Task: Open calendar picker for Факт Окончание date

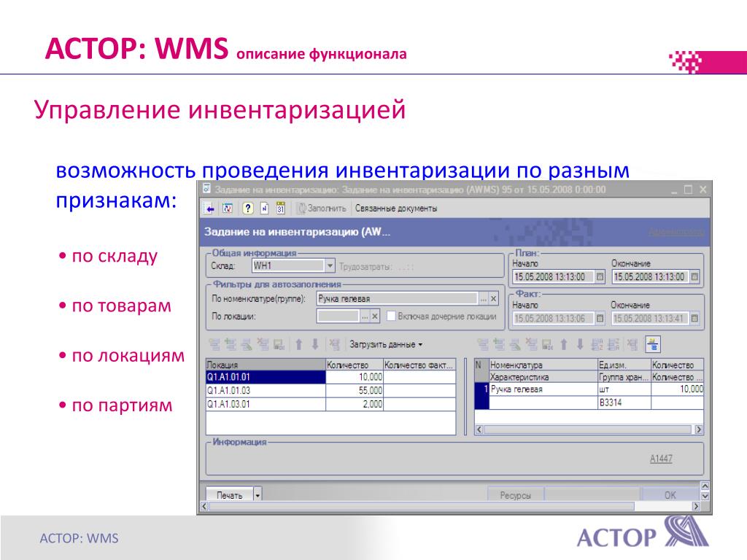Action: 694,318
